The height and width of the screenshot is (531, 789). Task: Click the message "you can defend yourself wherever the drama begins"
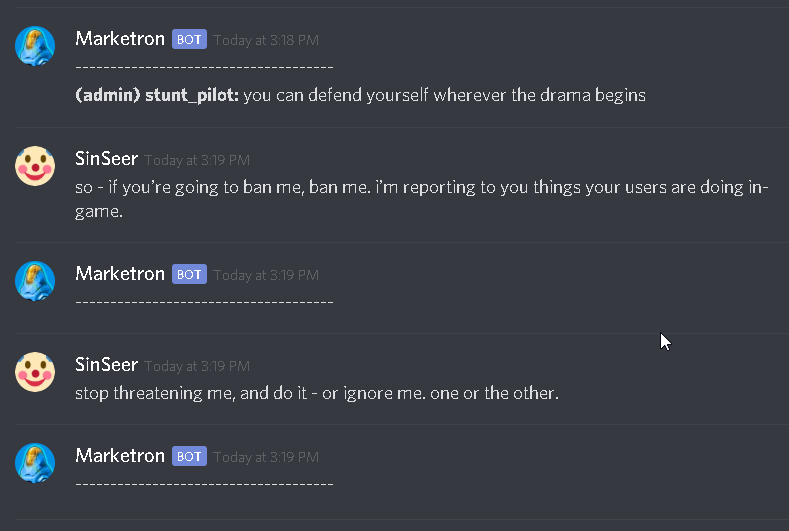click(444, 96)
